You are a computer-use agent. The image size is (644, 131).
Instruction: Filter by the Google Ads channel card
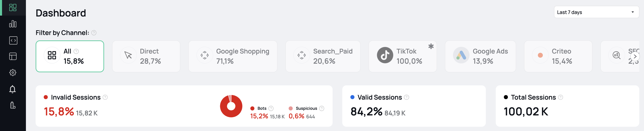pos(480,56)
